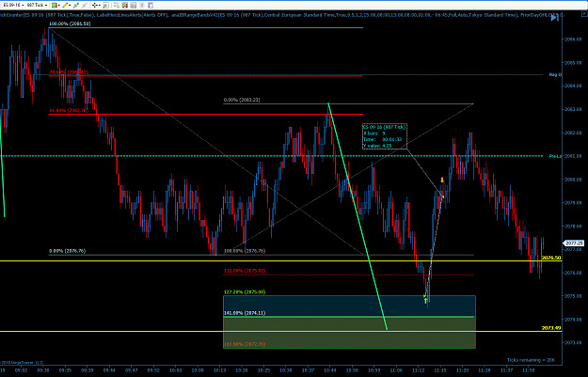Open the chart properties window icon

[x=151, y=6]
